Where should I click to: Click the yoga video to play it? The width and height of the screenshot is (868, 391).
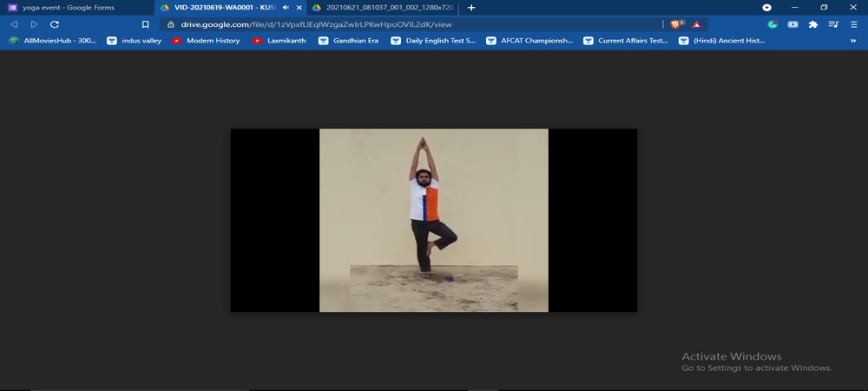click(x=433, y=220)
